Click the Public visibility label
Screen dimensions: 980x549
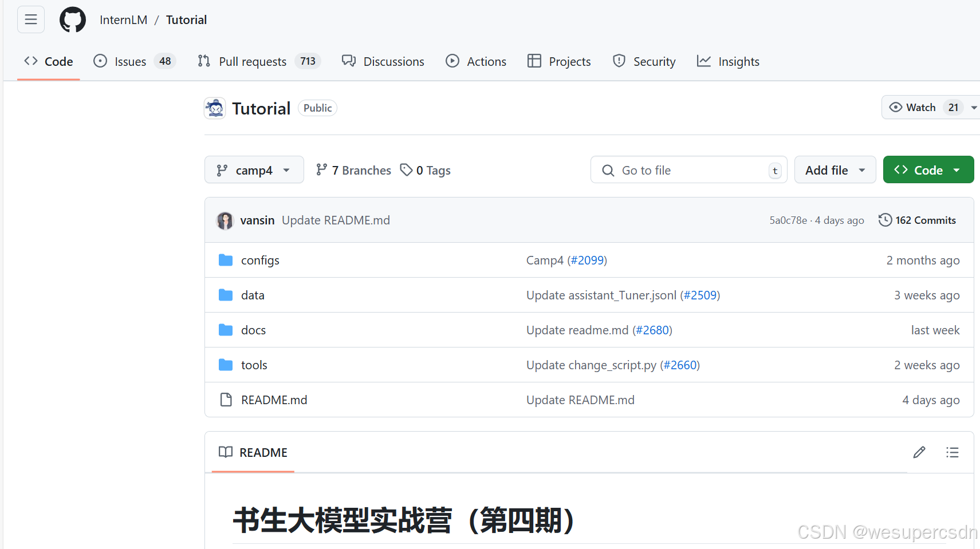(x=317, y=108)
